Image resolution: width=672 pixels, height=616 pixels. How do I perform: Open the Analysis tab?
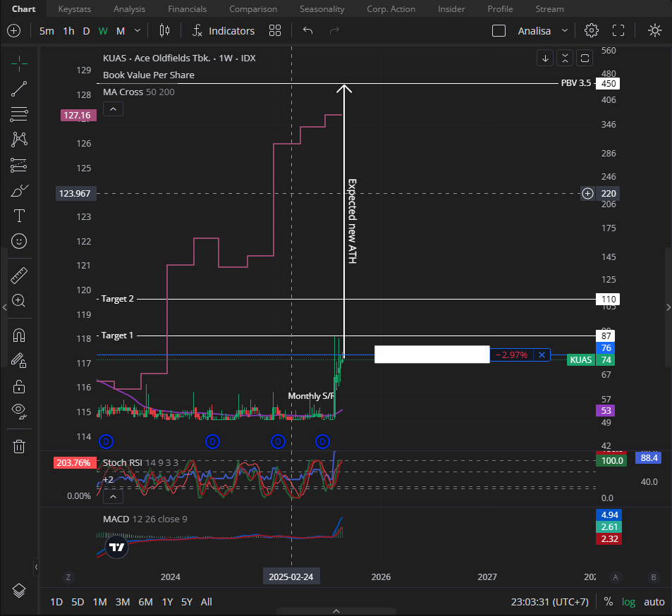coord(130,9)
